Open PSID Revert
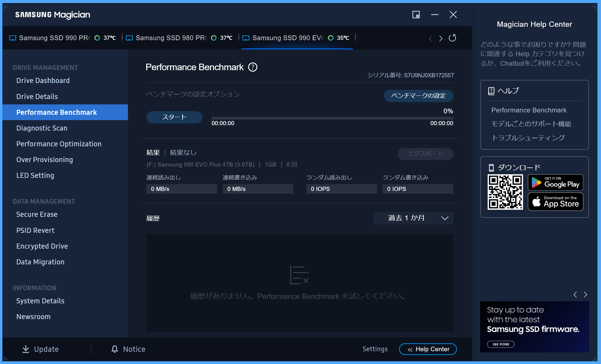Viewport: 601px width, 364px height. [x=35, y=230]
